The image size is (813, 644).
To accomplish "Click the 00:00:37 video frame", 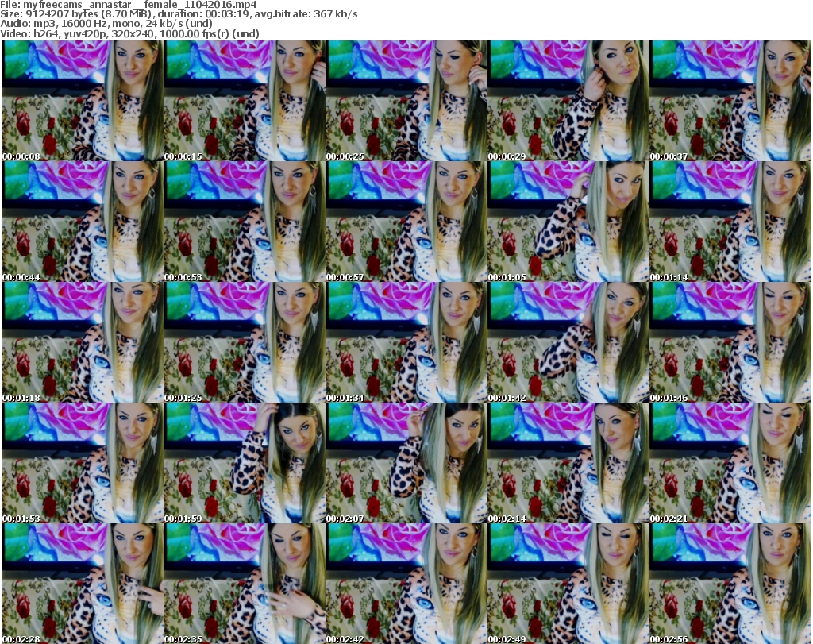I will 730,101.
